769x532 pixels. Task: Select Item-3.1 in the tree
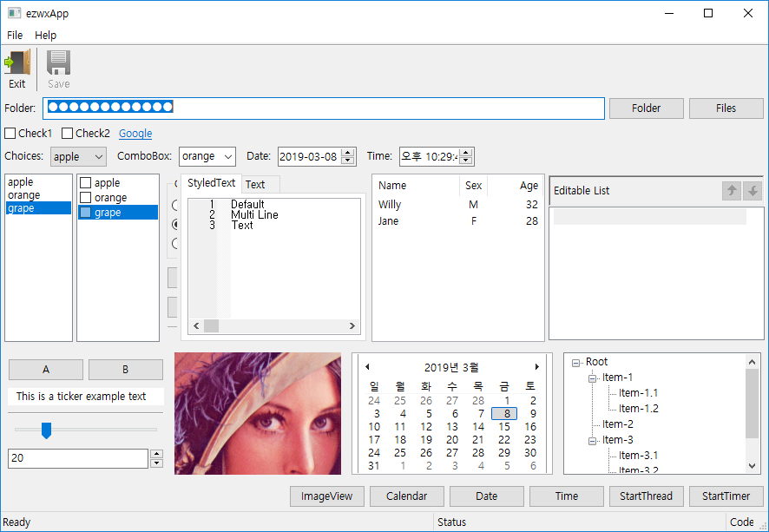click(638, 456)
